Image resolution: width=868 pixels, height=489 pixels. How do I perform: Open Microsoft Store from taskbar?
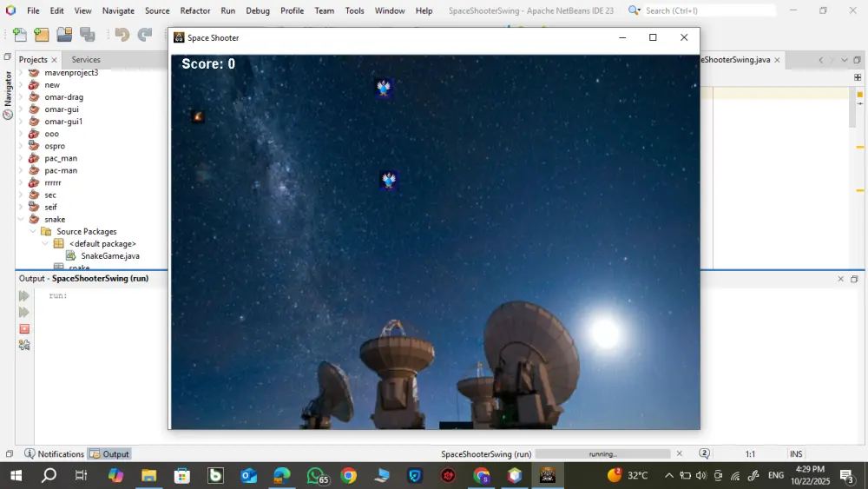pos(181,475)
